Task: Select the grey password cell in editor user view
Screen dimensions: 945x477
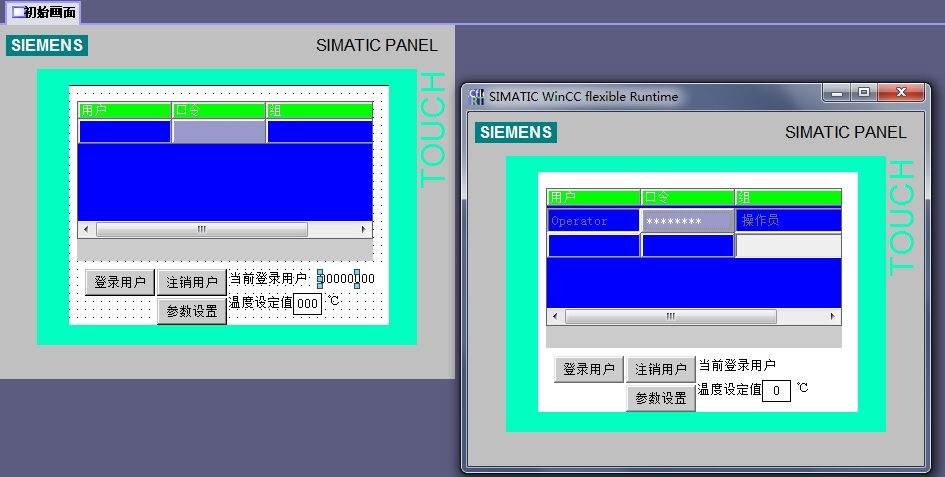Action: (x=219, y=132)
